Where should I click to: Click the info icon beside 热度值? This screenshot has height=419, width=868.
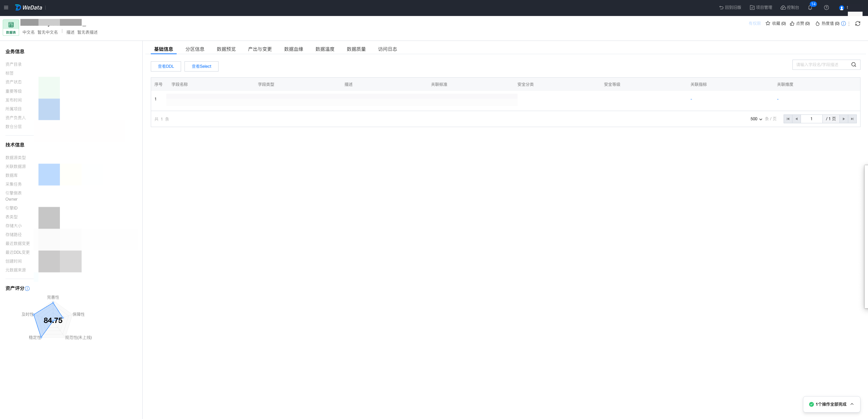tap(843, 24)
